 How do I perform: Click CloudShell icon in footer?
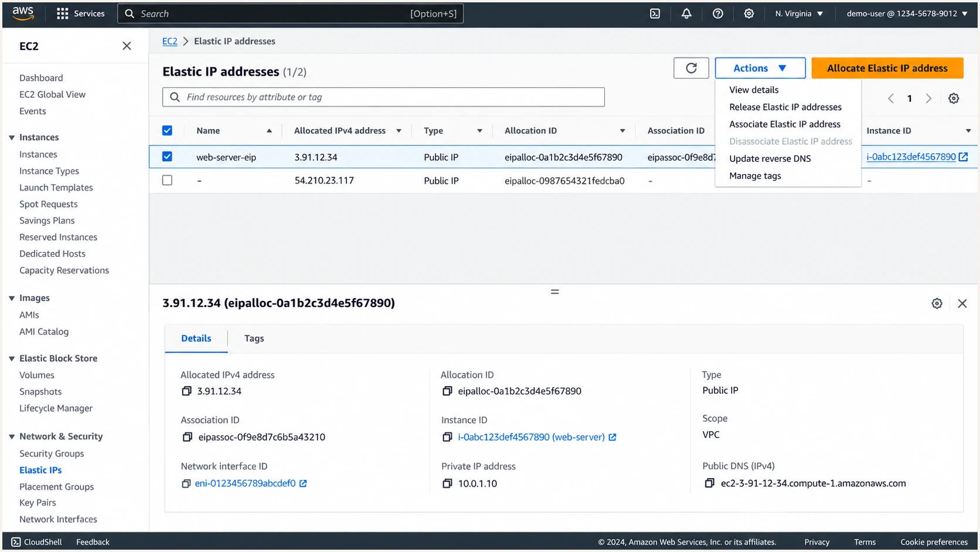coord(16,542)
